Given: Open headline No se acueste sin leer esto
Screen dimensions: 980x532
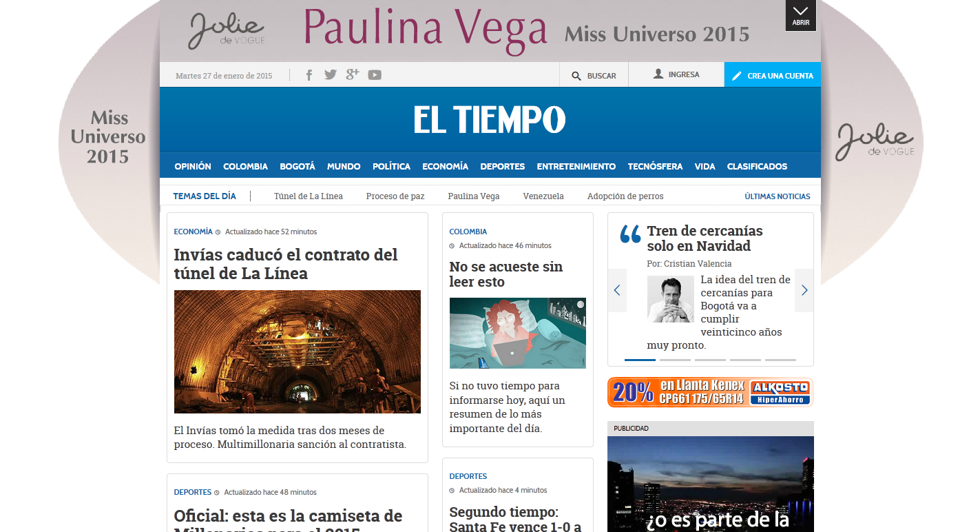Looking at the screenshot, I should pyautogui.click(x=506, y=274).
